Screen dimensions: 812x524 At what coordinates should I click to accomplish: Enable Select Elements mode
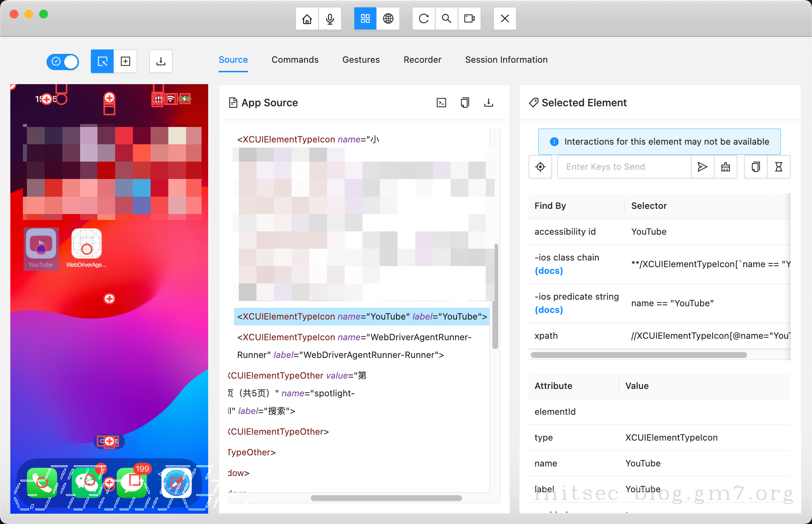click(x=102, y=61)
